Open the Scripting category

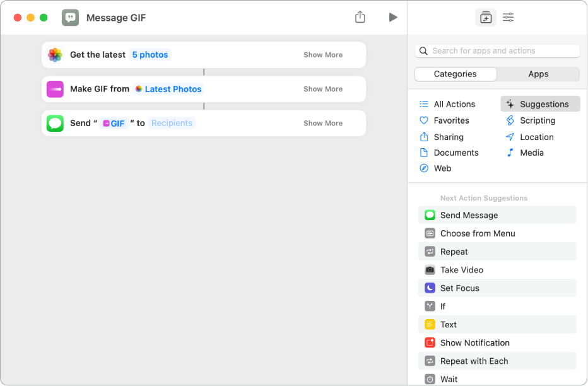[537, 120]
